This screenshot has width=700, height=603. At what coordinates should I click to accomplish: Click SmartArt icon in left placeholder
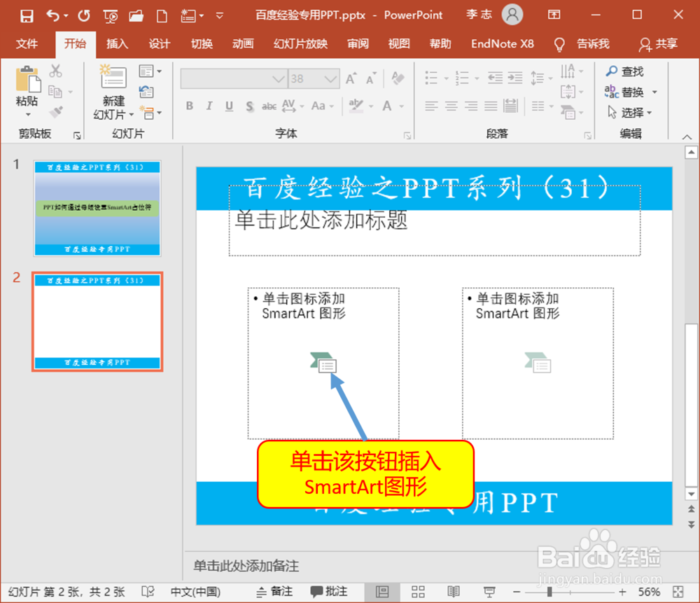pyautogui.click(x=323, y=362)
